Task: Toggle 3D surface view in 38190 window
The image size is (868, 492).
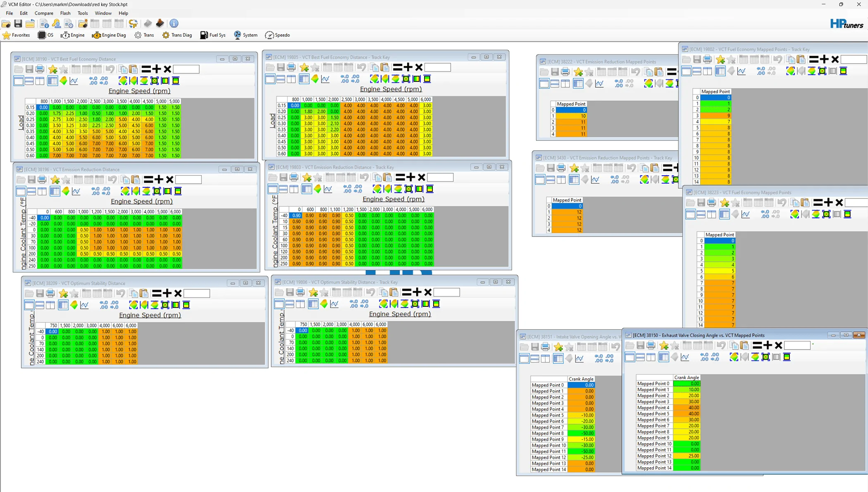Action: click(63, 81)
